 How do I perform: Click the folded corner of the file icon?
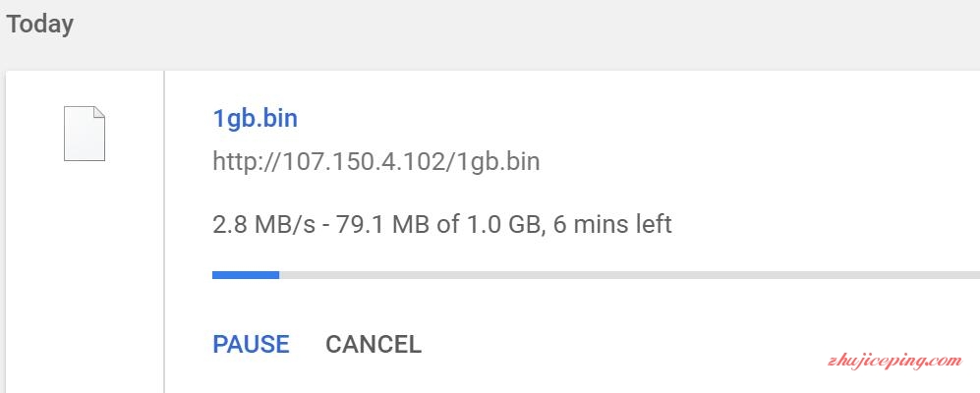coord(98,112)
